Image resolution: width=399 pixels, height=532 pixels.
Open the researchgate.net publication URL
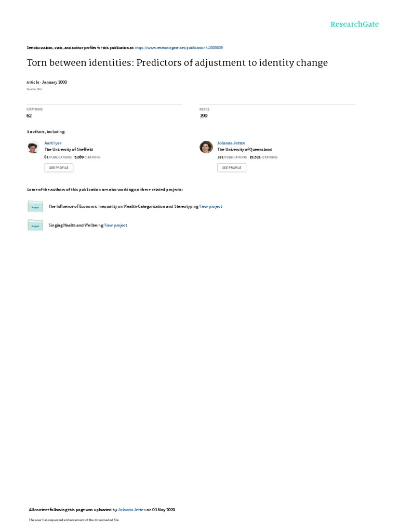point(179,48)
